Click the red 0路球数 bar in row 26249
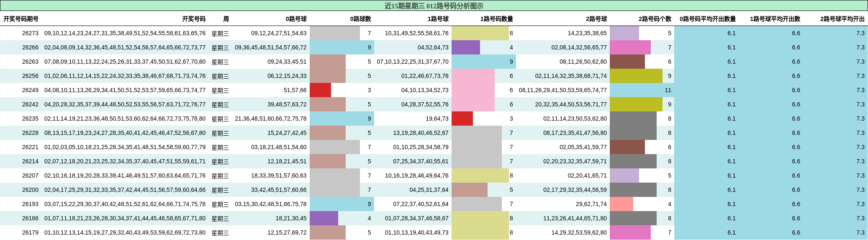The height and width of the screenshot is (240, 868). pos(320,90)
